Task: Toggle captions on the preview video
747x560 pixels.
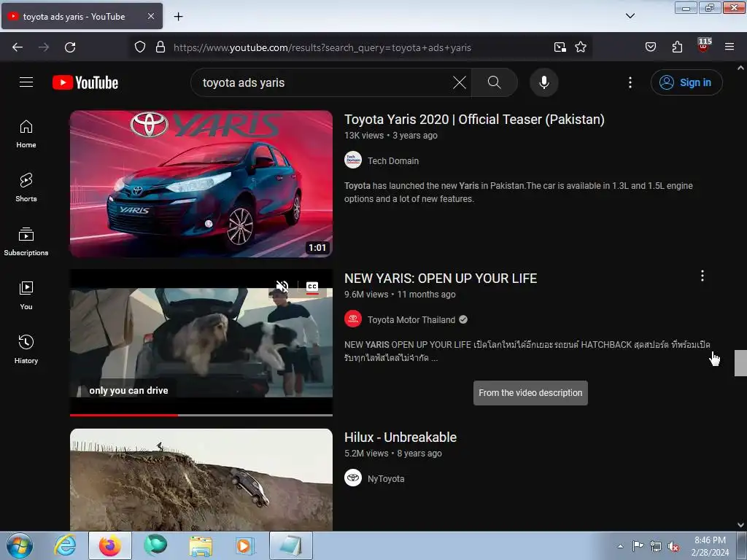Action: click(x=312, y=287)
